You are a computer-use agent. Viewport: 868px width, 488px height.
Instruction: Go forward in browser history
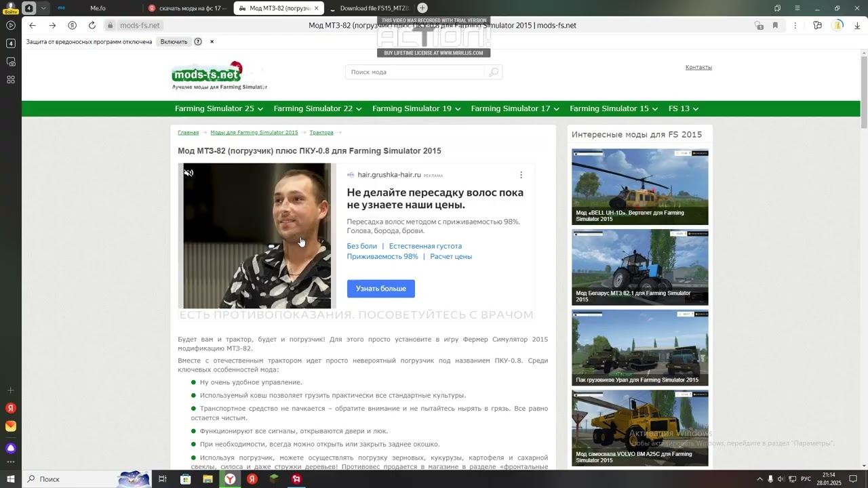52,25
